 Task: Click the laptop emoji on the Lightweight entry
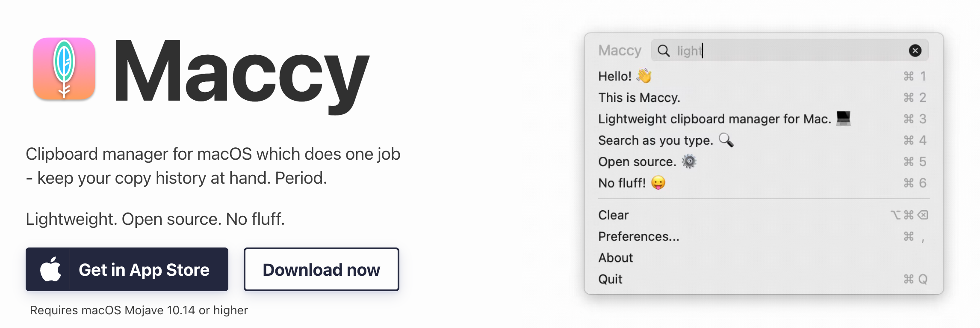point(843,118)
